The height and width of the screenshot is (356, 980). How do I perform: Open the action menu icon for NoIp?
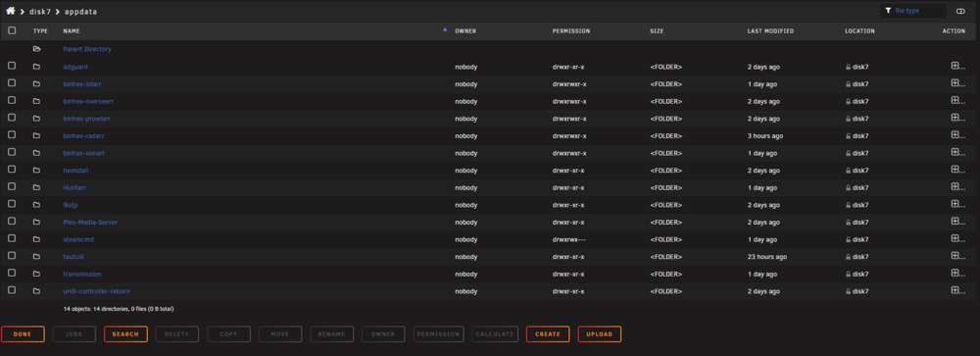[x=955, y=204]
